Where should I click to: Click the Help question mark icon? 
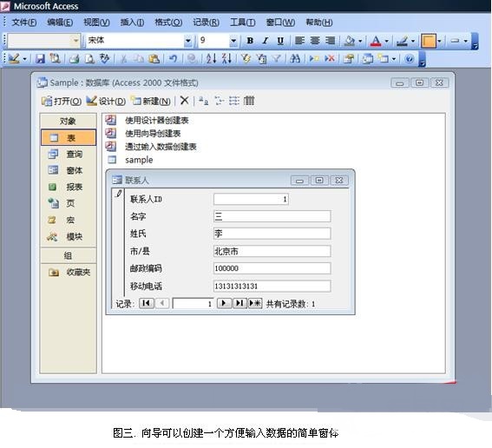409,59
